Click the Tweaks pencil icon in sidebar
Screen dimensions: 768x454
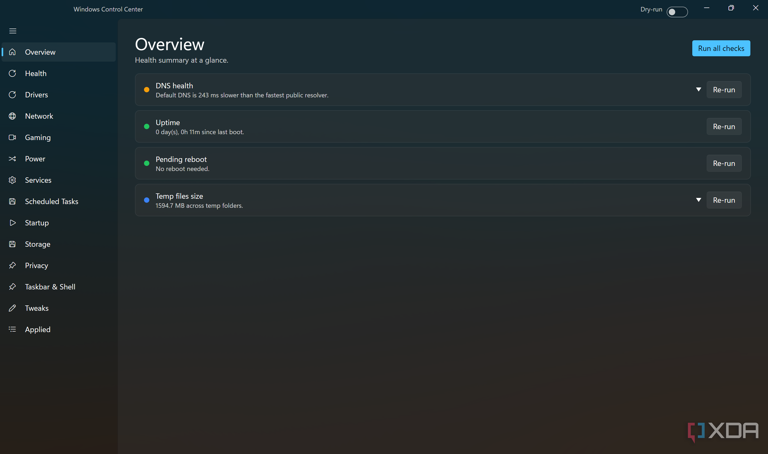coord(13,308)
